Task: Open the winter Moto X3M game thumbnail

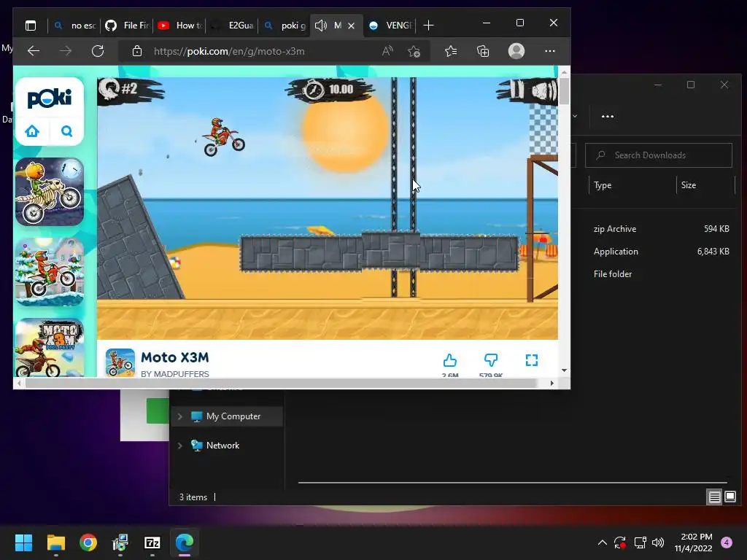Action: (x=50, y=272)
